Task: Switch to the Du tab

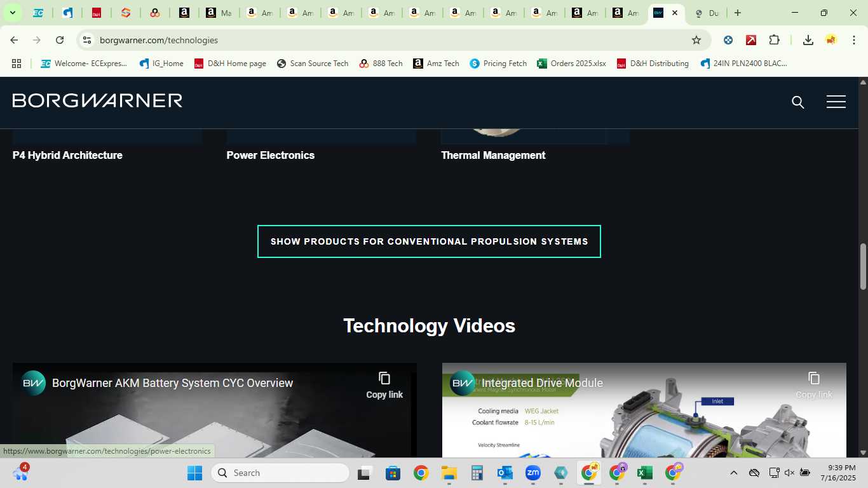Action: pyautogui.click(x=706, y=13)
